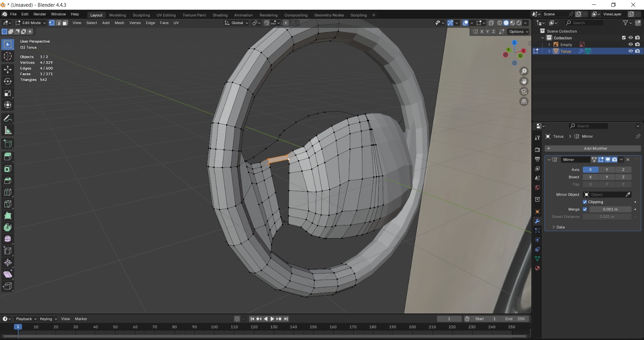Screen dimensions: 644x340
Task: Enable Y axis on Mirror modifier
Action: point(607,170)
